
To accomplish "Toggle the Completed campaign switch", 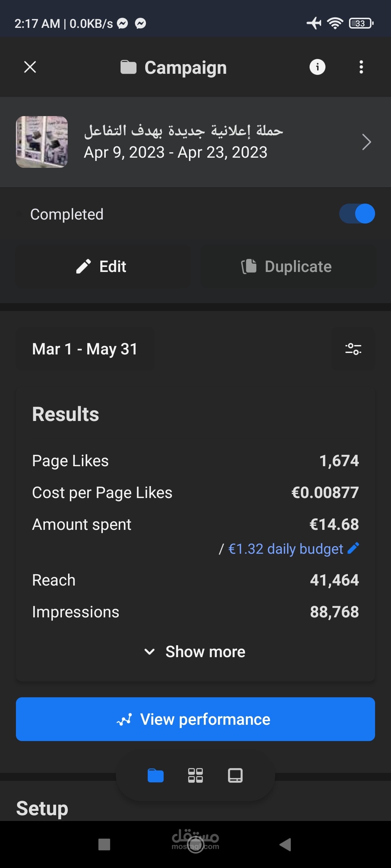I will point(357,214).
